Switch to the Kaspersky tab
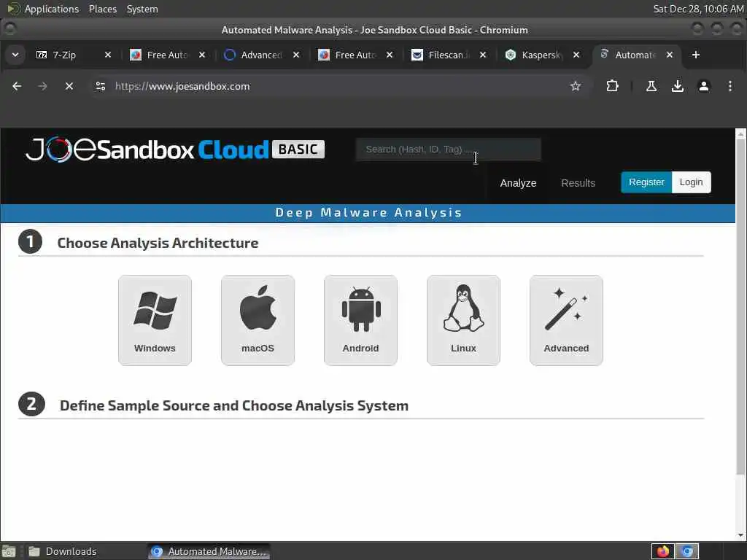 point(541,55)
